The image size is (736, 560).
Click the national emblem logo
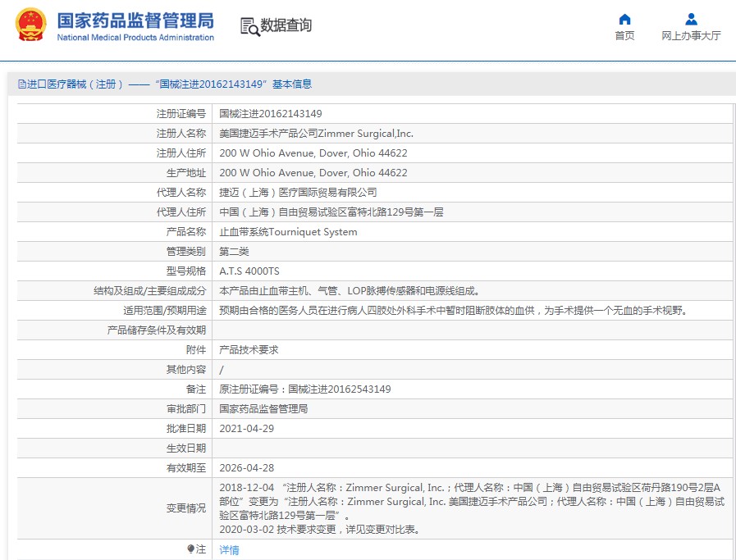[x=31, y=25]
